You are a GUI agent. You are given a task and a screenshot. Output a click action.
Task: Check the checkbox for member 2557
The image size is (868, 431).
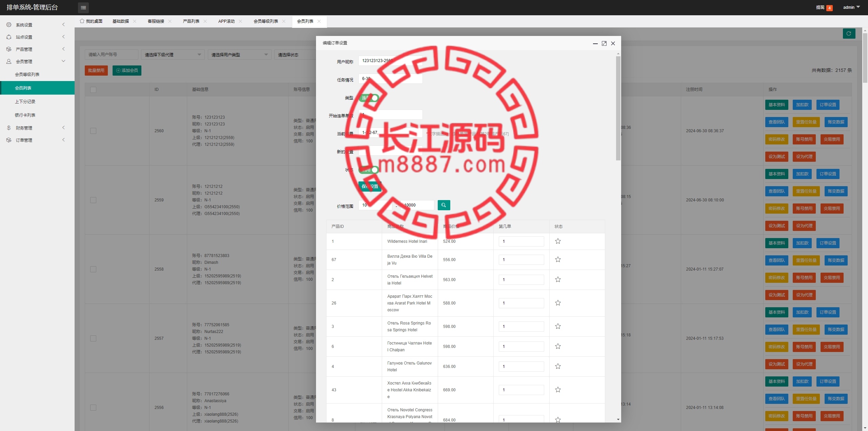coord(93,338)
